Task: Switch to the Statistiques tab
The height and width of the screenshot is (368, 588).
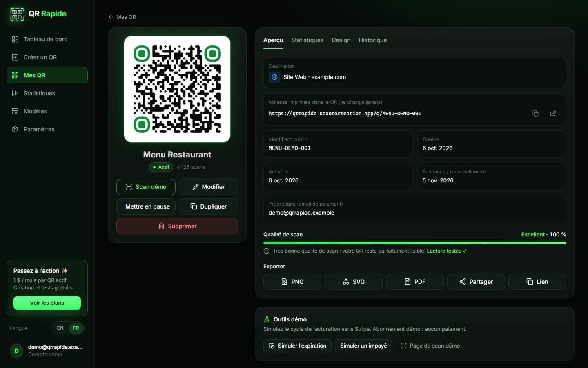Action: pyautogui.click(x=307, y=40)
